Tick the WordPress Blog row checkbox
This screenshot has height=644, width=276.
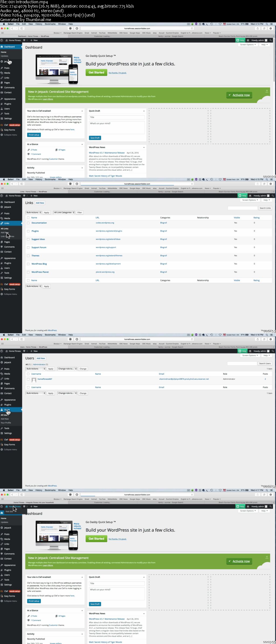[28, 264]
